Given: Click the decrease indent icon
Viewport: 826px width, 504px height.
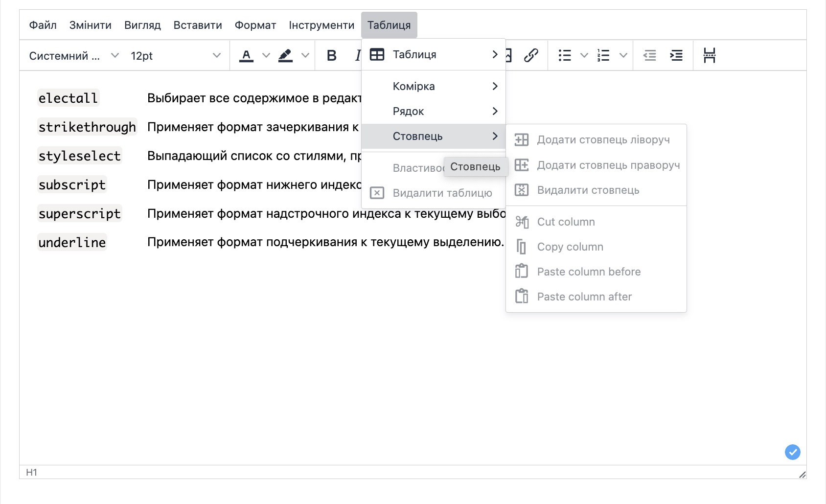Looking at the screenshot, I should point(649,56).
